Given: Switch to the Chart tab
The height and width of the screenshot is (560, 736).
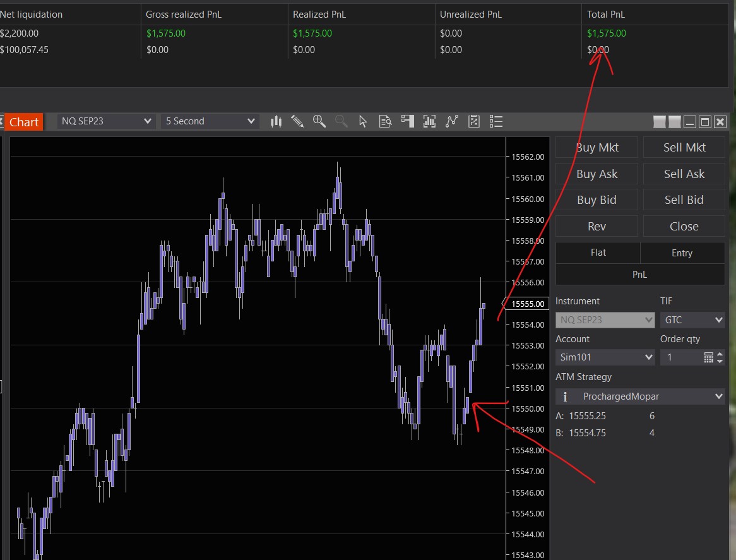Looking at the screenshot, I should (x=23, y=122).
